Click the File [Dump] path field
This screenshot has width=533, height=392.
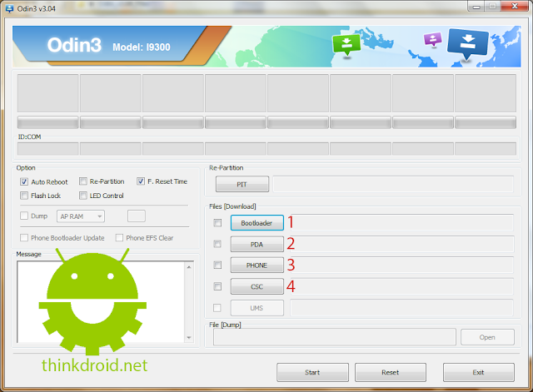point(335,337)
